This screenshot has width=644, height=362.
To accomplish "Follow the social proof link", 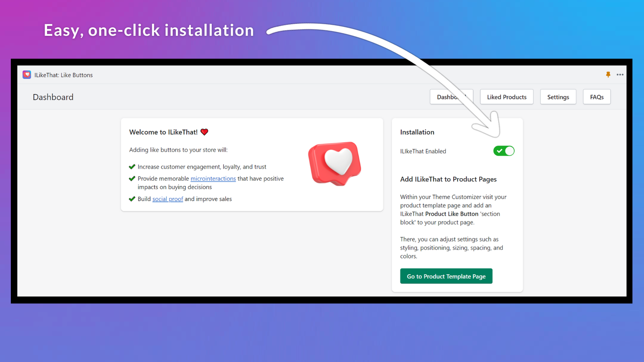I will pyautogui.click(x=168, y=199).
